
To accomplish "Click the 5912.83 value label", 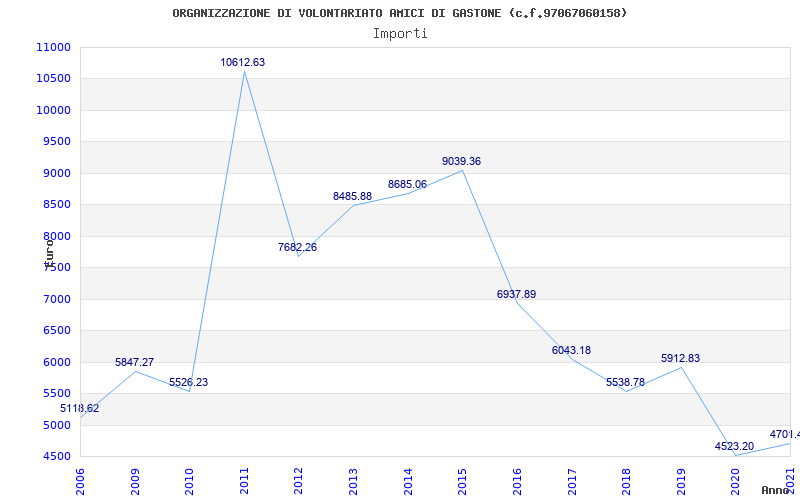I will [x=681, y=358].
